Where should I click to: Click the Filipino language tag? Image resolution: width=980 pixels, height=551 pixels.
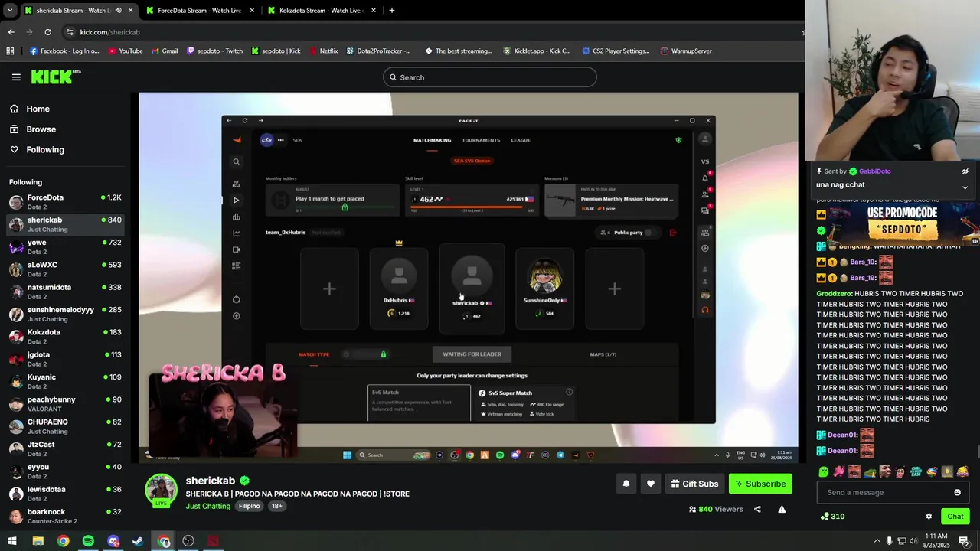249,506
